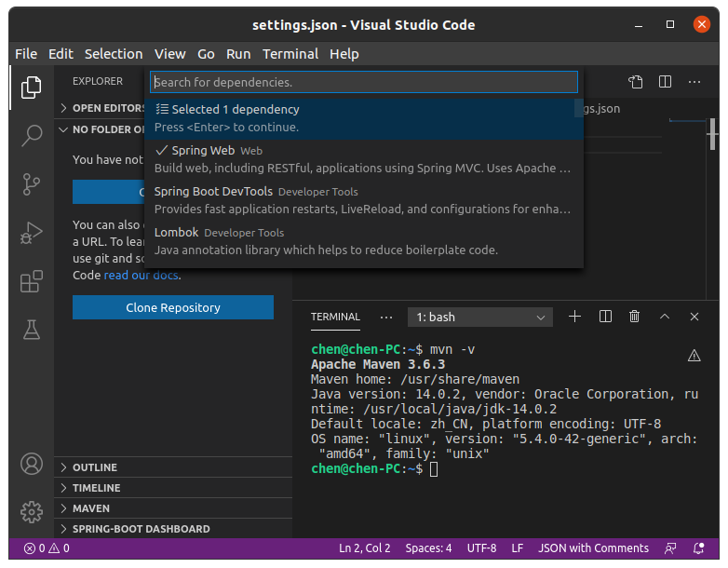Open the terminal panel views ellipsis

(x=385, y=318)
